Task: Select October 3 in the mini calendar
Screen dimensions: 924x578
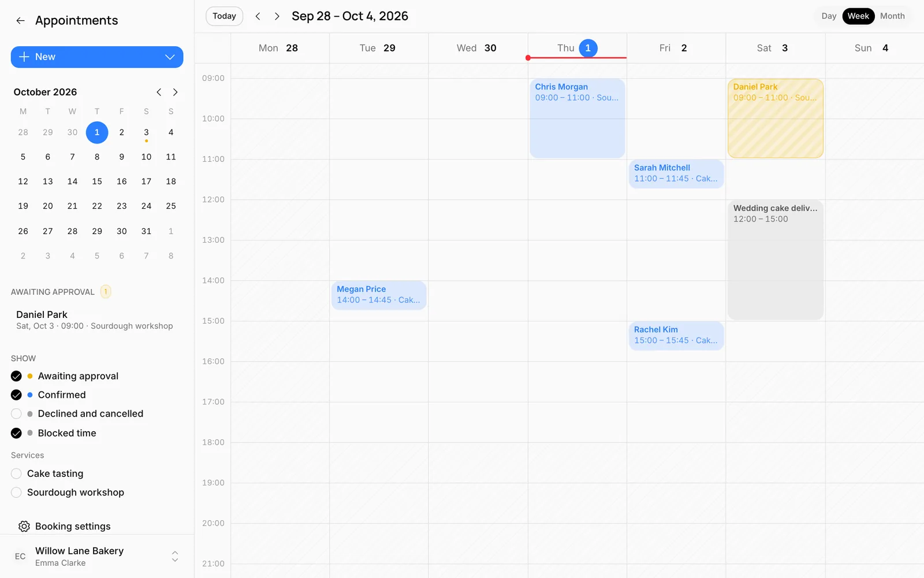Action: pyautogui.click(x=146, y=132)
